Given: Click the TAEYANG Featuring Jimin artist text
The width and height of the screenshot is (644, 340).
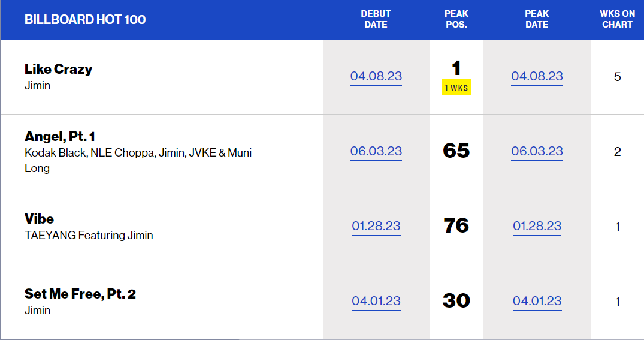Looking at the screenshot, I should tap(89, 236).
